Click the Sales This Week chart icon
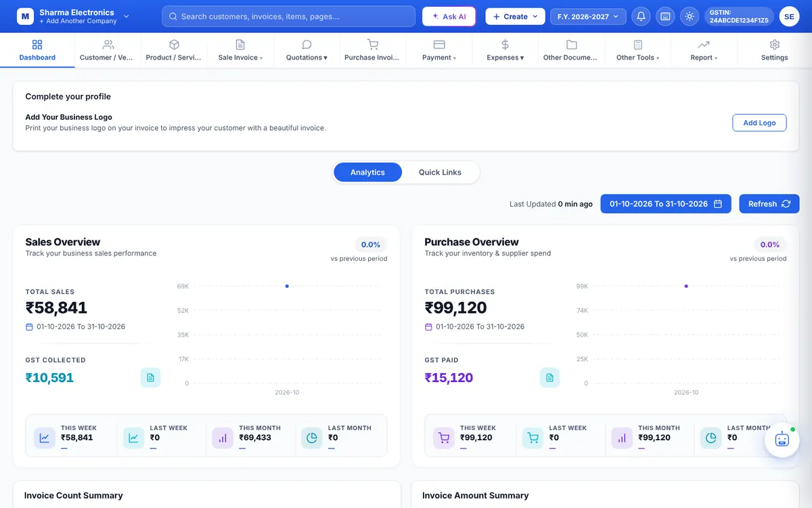Screen dimensions: 812x508 click(x=44, y=438)
